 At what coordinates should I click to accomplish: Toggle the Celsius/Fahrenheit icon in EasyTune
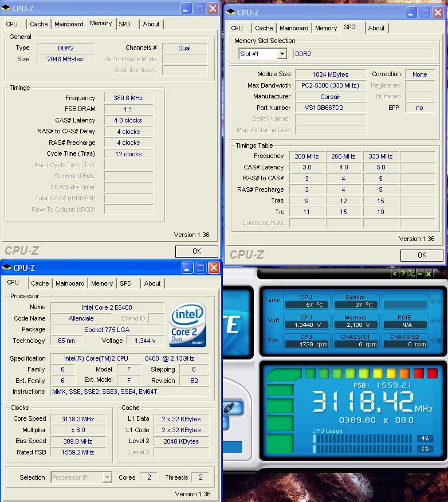point(411,274)
